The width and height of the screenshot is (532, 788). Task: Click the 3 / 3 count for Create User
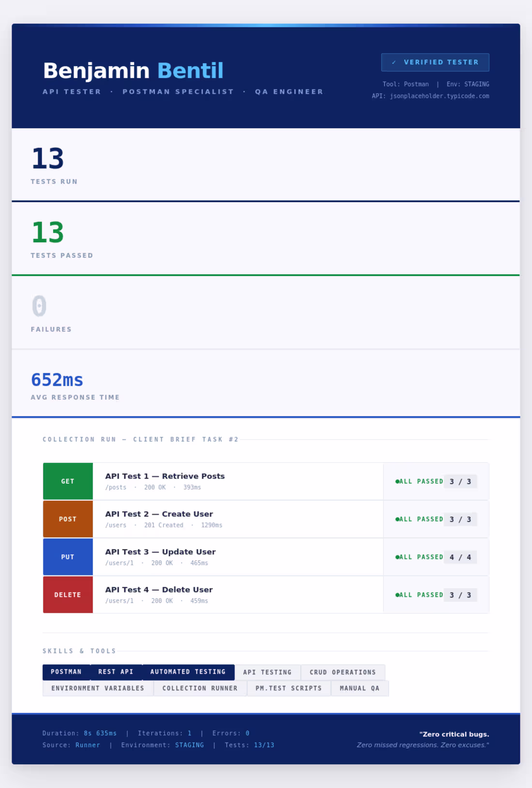[460, 519]
